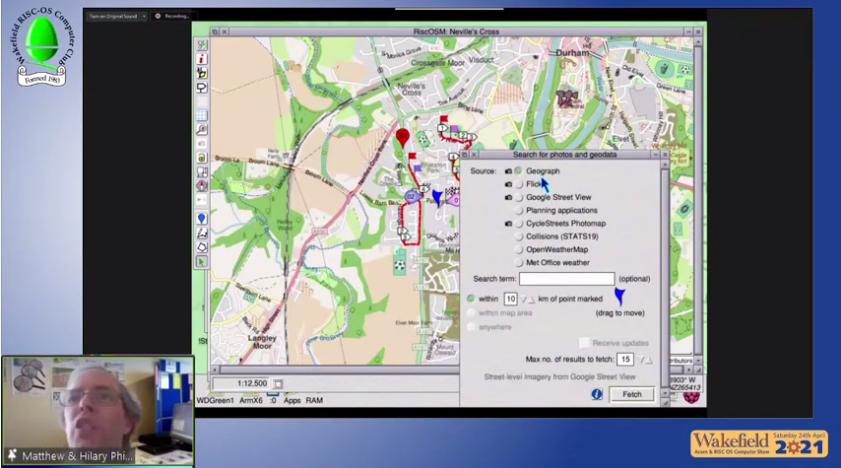Click the camera icon beside Google Street View
The image size is (841, 468).
pyautogui.click(x=508, y=197)
